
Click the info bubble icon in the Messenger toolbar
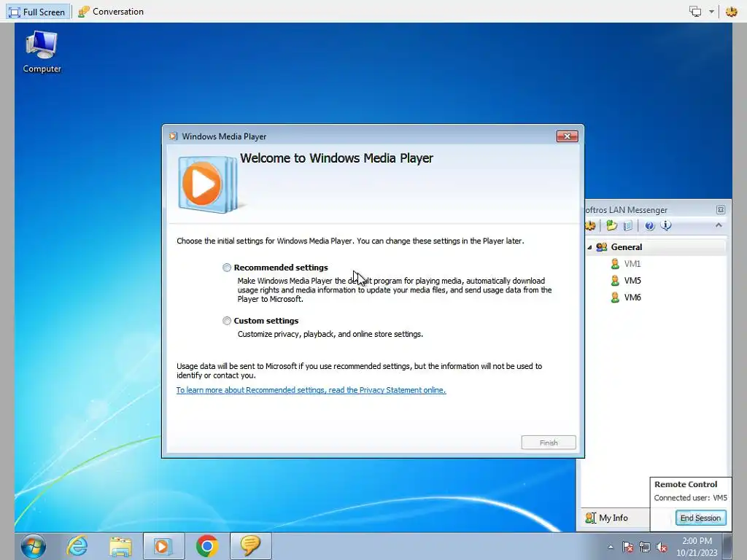665,225
